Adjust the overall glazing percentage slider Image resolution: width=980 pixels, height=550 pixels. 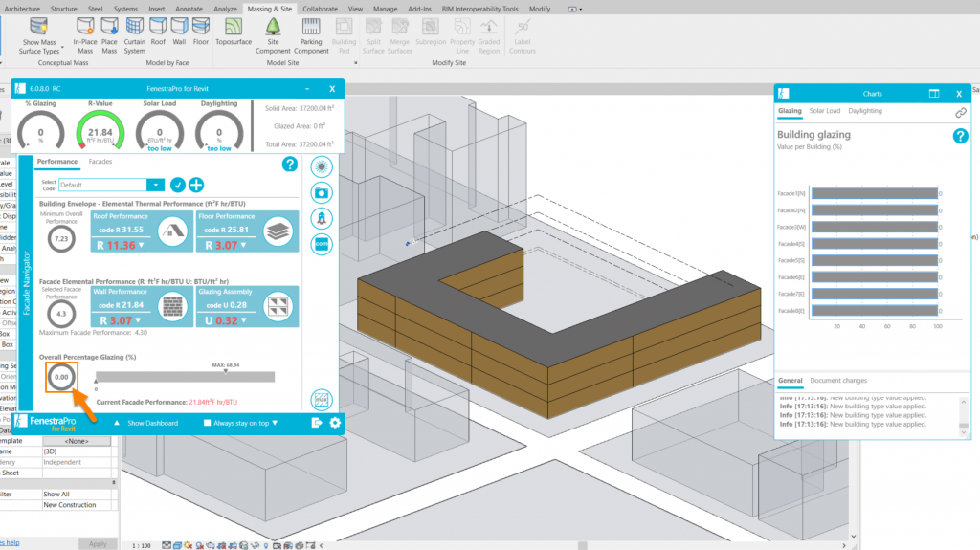coord(185,377)
